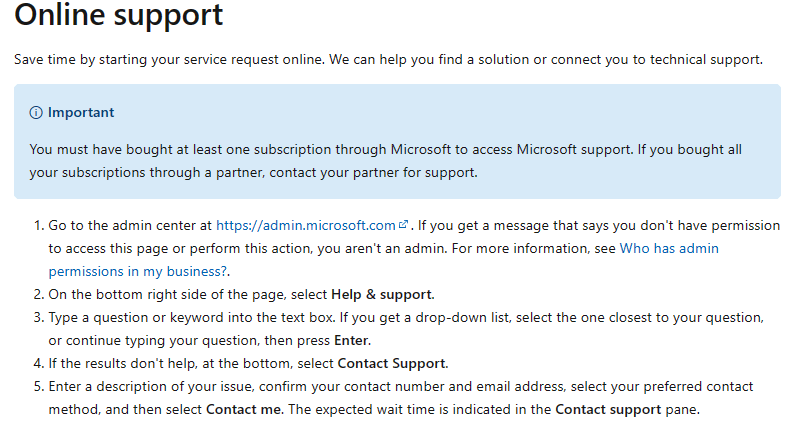The width and height of the screenshot is (792, 439).
Task: Click the external link icon after admin.microsoft.com
Action: tap(404, 226)
